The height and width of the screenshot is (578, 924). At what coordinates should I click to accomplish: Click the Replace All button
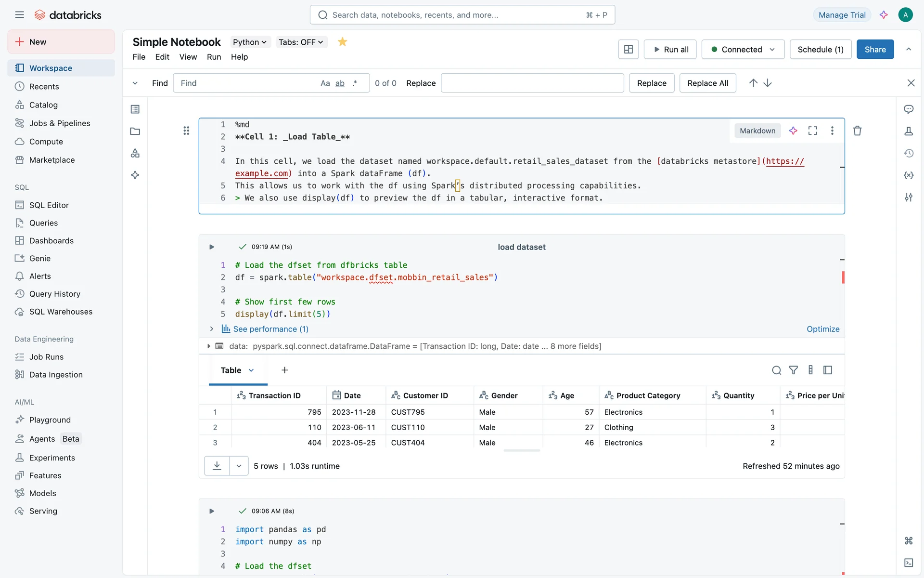click(x=707, y=83)
